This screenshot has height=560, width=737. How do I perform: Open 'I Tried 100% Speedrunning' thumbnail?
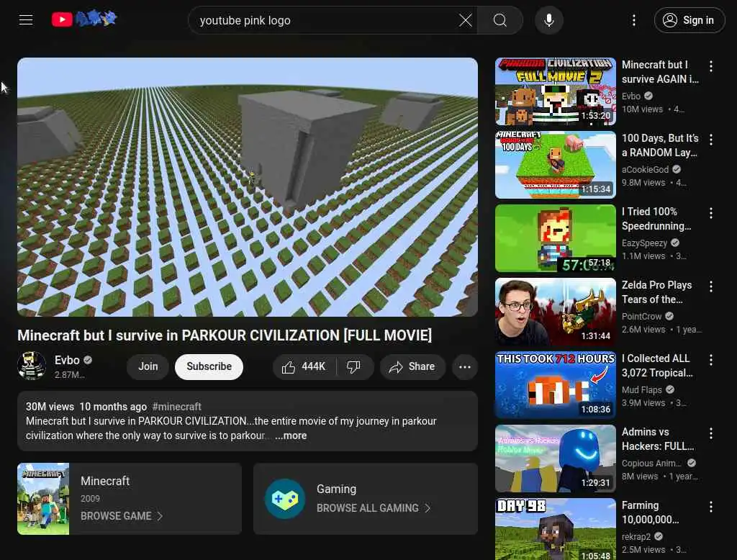click(555, 238)
